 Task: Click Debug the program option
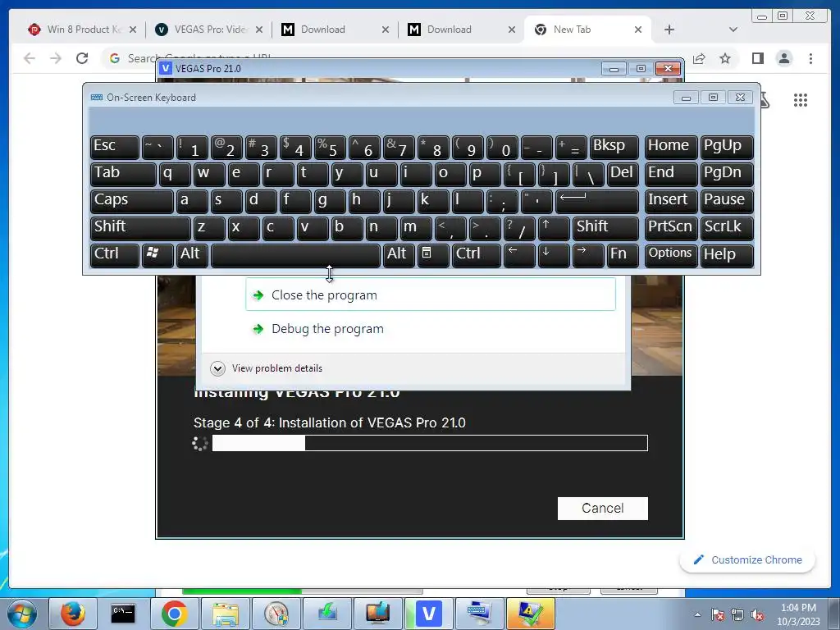tap(430, 328)
